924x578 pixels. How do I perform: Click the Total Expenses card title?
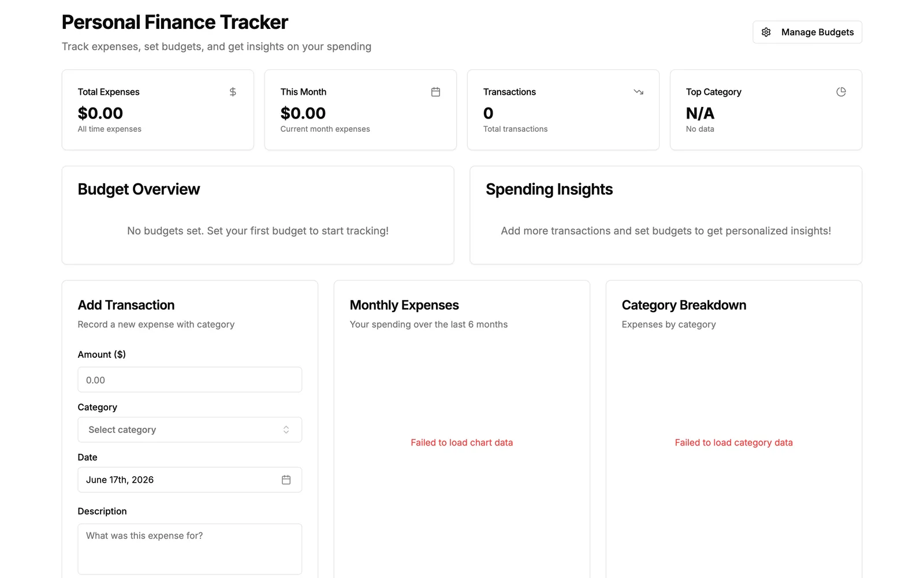pyautogui.click(x=109, y=92)
